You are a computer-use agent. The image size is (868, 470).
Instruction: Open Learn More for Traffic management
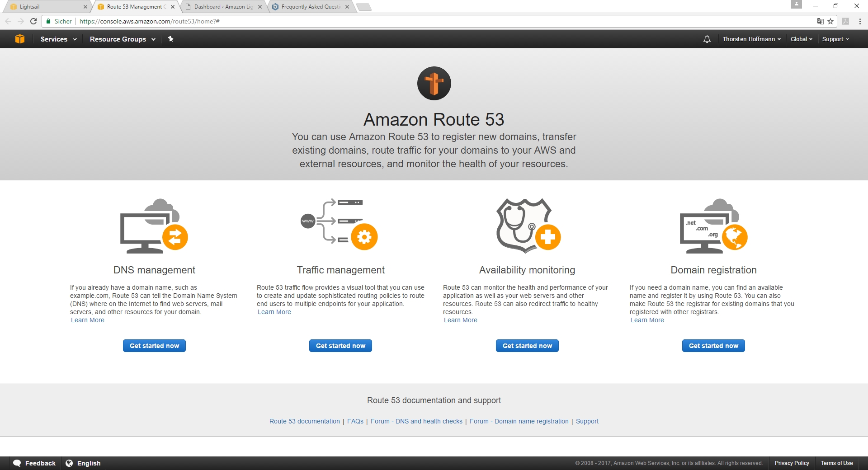(x=274, y=312)
